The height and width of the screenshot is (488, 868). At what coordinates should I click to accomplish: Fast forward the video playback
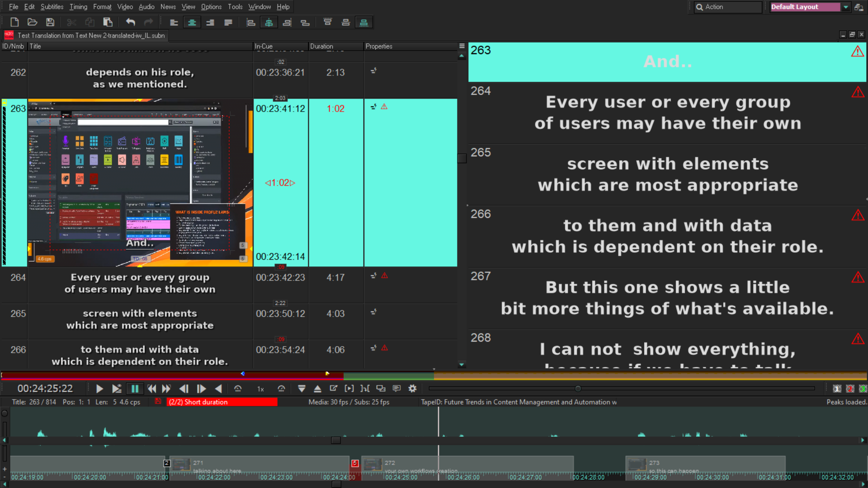[166, 388]
